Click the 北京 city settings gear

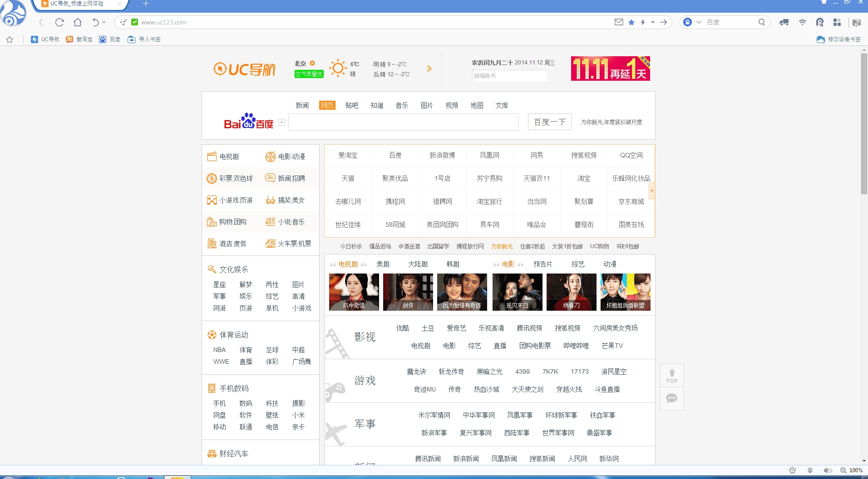(x=312, y=64)
